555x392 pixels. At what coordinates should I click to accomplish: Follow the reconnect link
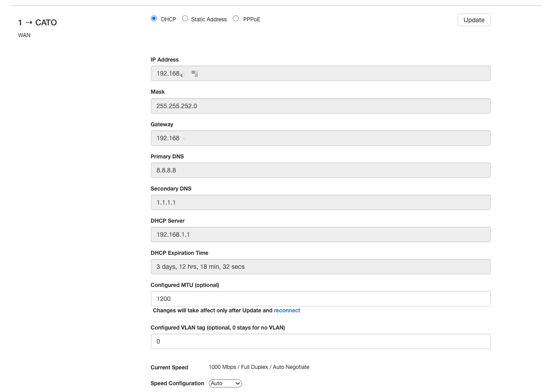[287, 311]
